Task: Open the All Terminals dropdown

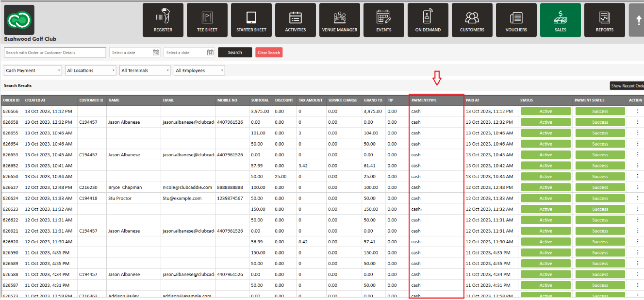Action: click(145, 70)
